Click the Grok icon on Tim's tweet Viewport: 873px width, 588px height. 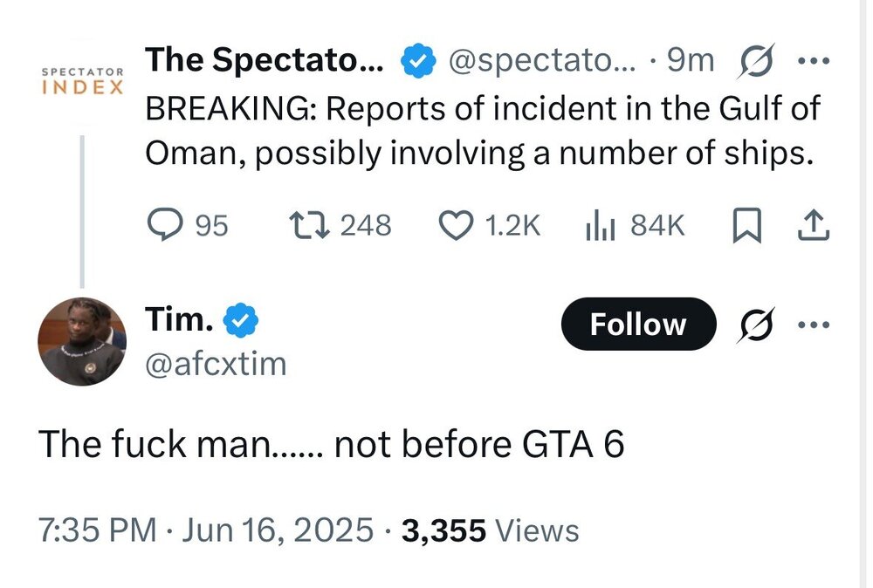click(x=758, y=324)
